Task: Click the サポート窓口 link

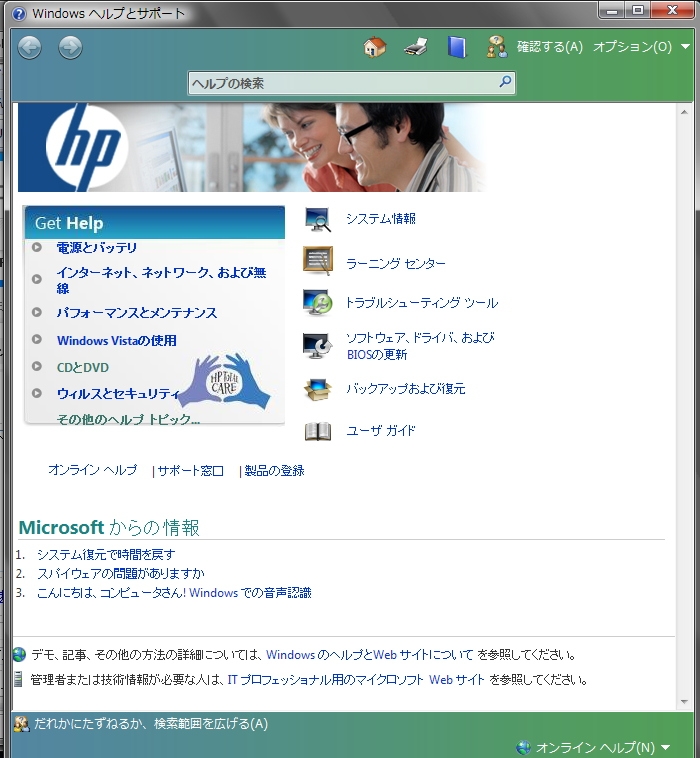Action: point(190,470)
